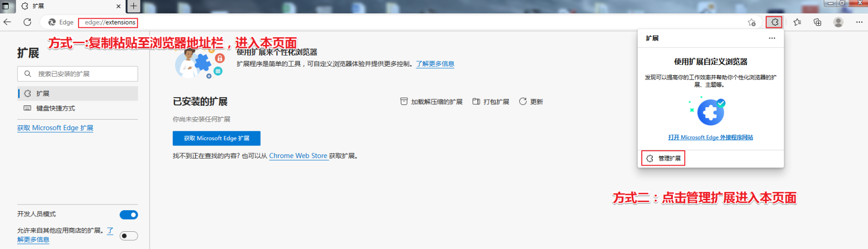Click 加载解压缩的扩展
This screenshot has width=868, height=249.
[x=431, y=102]
